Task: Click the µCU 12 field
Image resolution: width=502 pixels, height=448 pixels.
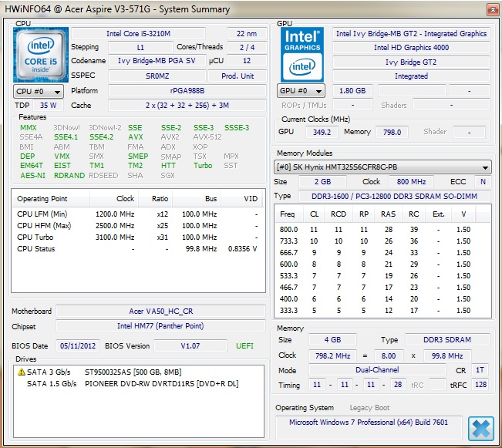Action: pos(247,61)
